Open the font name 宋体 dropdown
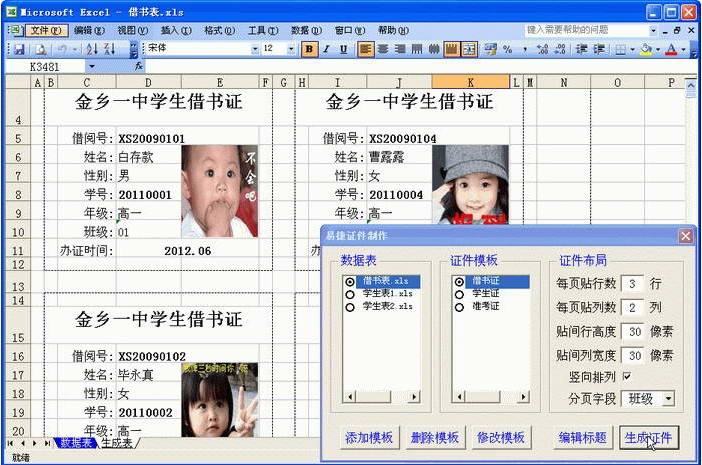The width and height of the screenshot is (702, 465). pos(255,49)
